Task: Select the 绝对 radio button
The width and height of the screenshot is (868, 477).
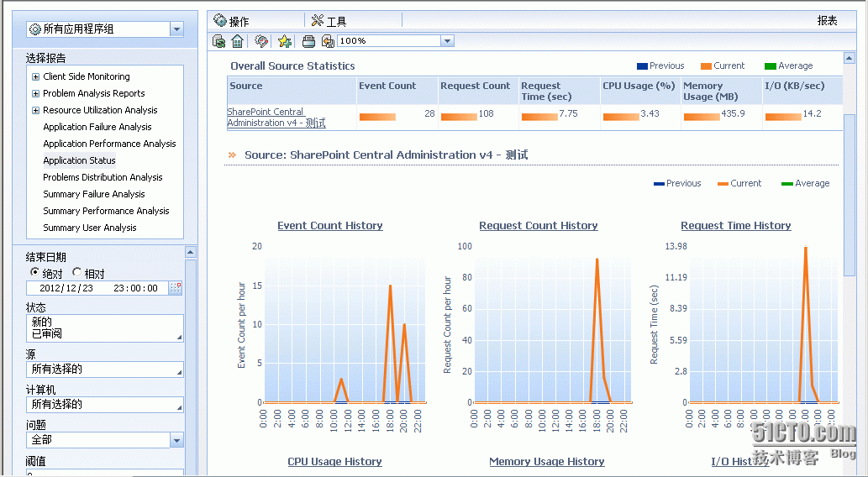Action: click(x=34, y=272)
